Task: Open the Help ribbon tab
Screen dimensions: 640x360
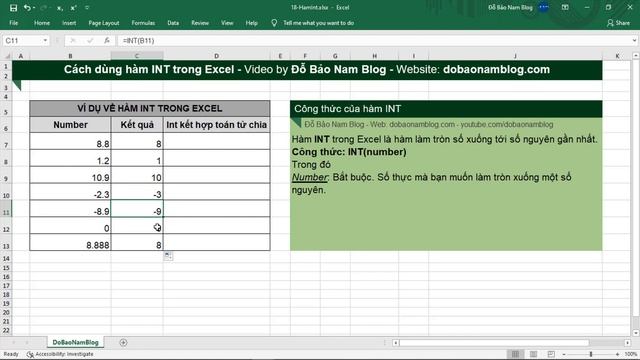Action: point(251,23)
